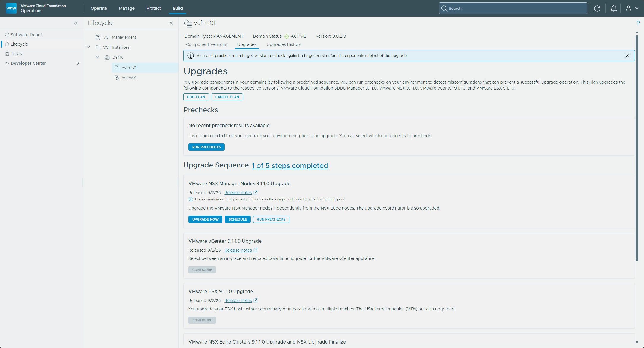Select the Upgrades tab
Screen dimensions: 644x348
pyautogui.click(x=247, y=44)
